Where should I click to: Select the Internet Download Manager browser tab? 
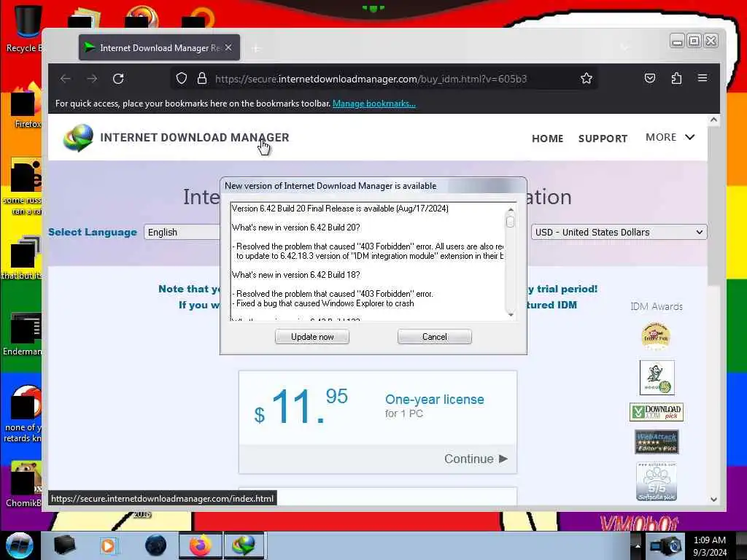tap(159, 47)
